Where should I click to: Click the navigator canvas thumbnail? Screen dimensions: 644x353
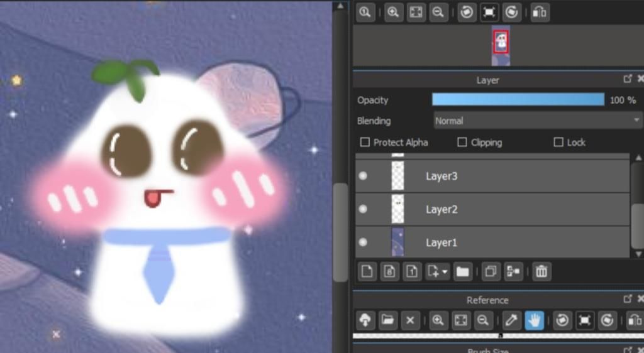(501, 44)
